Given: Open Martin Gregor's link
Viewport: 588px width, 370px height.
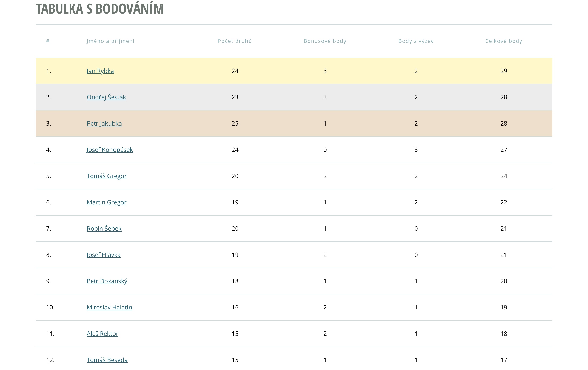Looking at the screenshot, I should point(106,202).
